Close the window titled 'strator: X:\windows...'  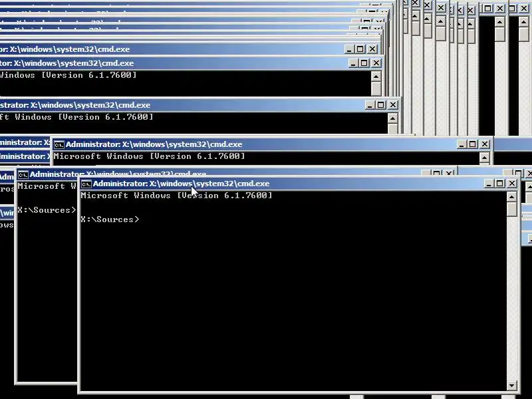[392, 105]
